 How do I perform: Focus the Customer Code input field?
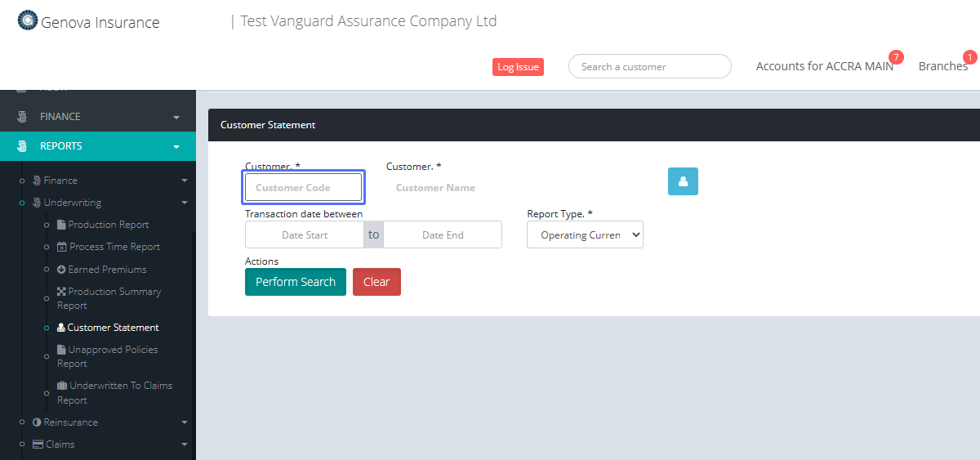point(303,188)
